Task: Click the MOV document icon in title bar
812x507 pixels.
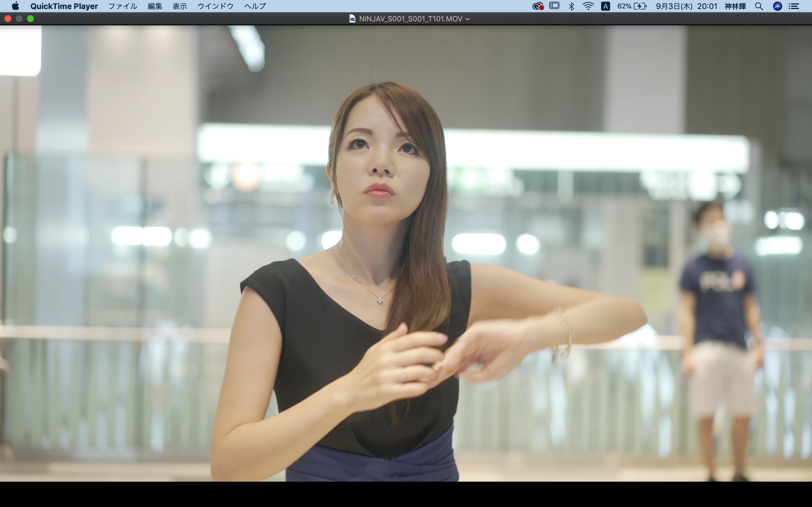Action: (352, 19)
